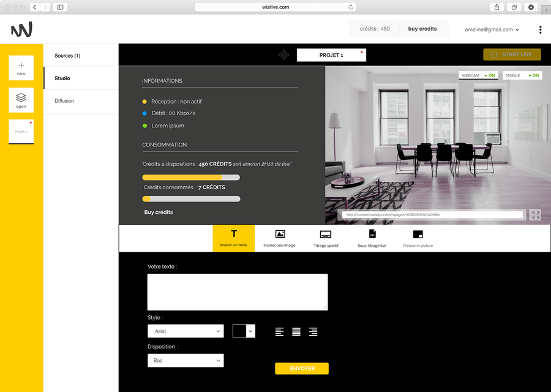
Task: Align text to the left
Action: click(x=279, y=332)
